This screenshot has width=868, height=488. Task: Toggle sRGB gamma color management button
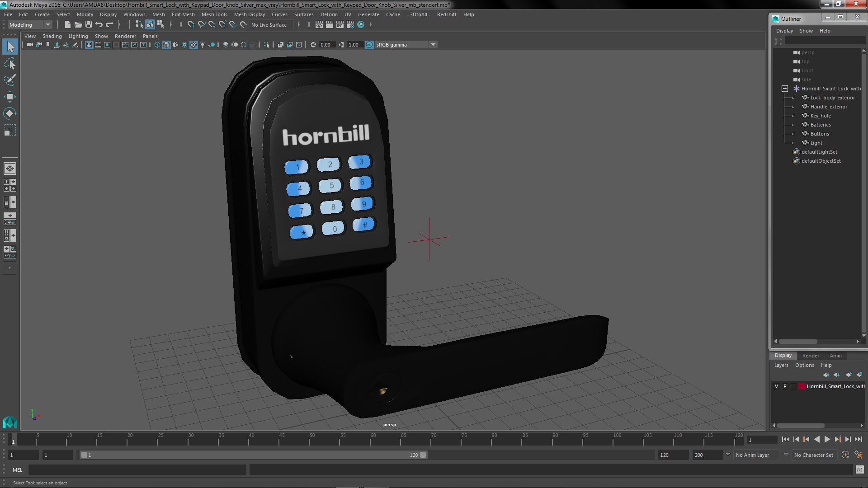(369, 45)
